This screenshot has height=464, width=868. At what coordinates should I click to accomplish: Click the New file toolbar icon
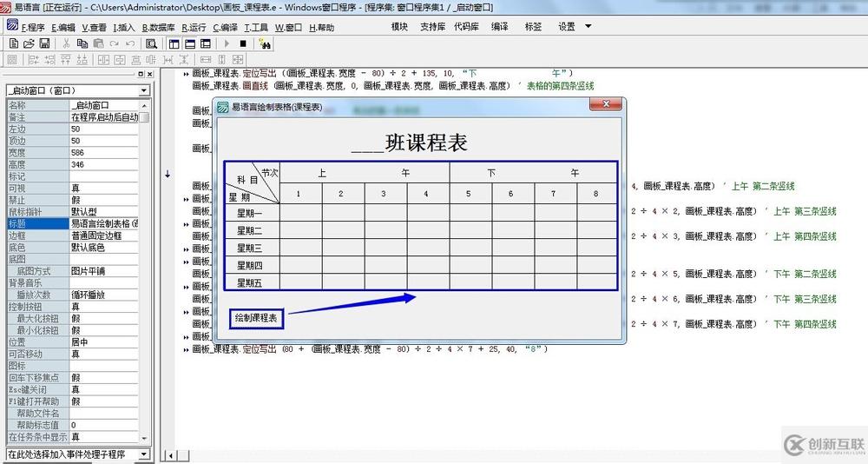[14, 43]
